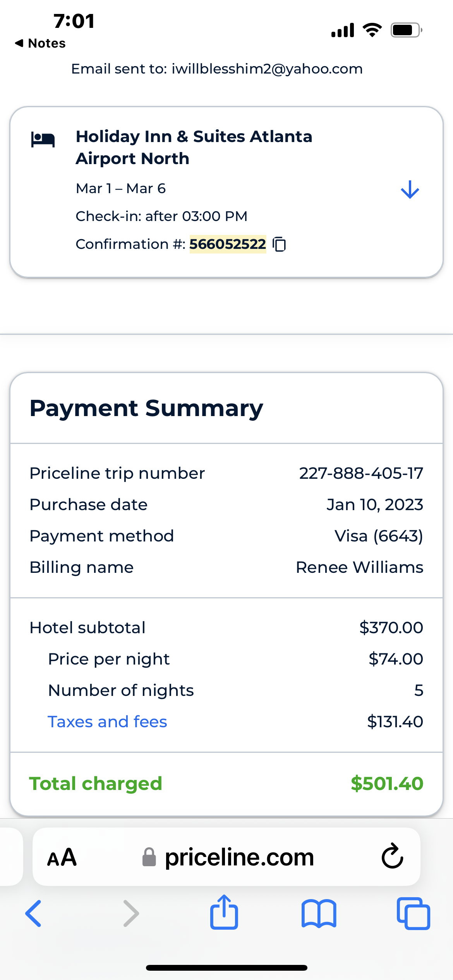Tap the Total charged amount $501.40

pos(387,784)
